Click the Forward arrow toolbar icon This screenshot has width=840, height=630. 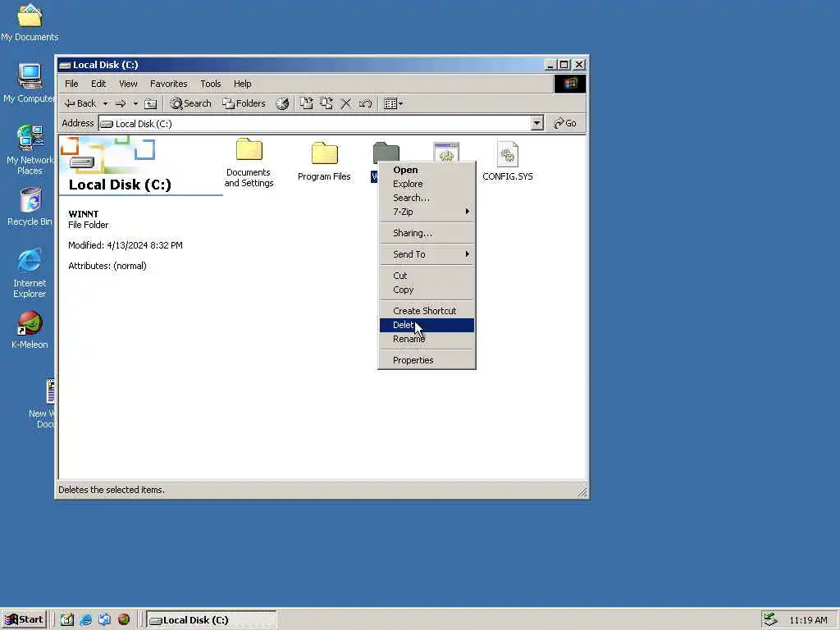(x=121, y=103)
